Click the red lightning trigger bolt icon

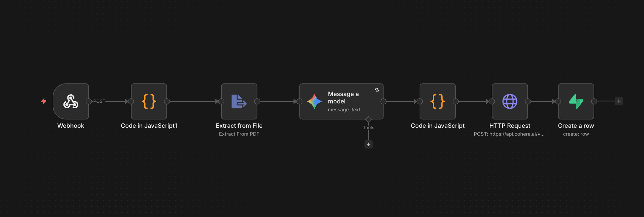point(44,101)
